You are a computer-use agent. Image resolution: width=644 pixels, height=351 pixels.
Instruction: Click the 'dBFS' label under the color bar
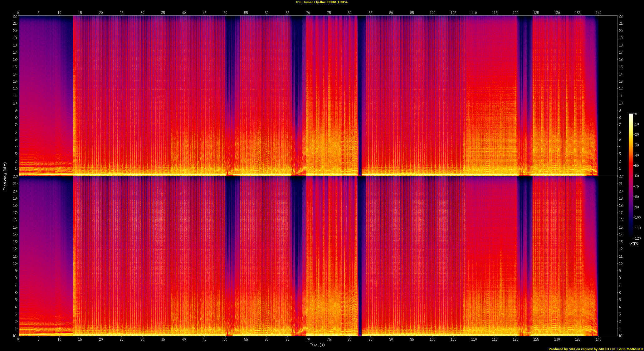[x=634, y=244]
